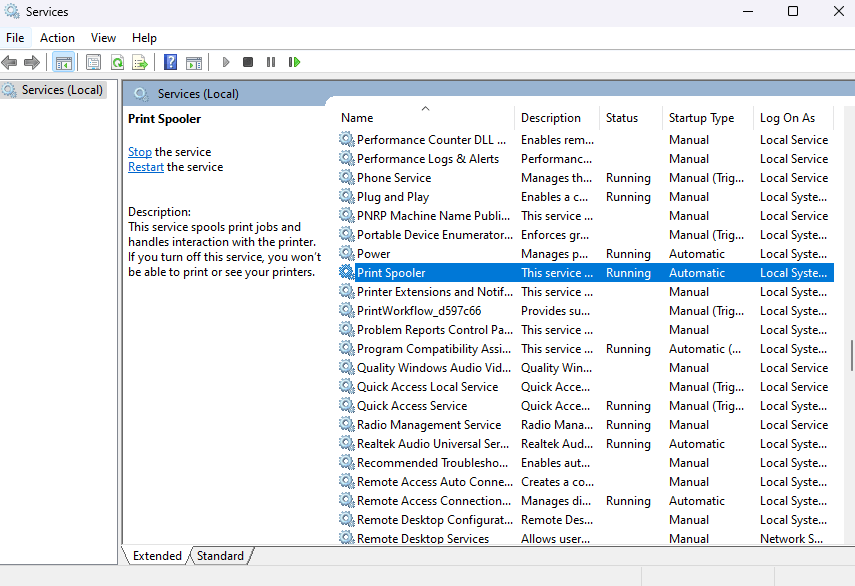Click the gear icon beside Plug and Play
This screenshot has height=586, width=855.
click(x=347, y=197)
